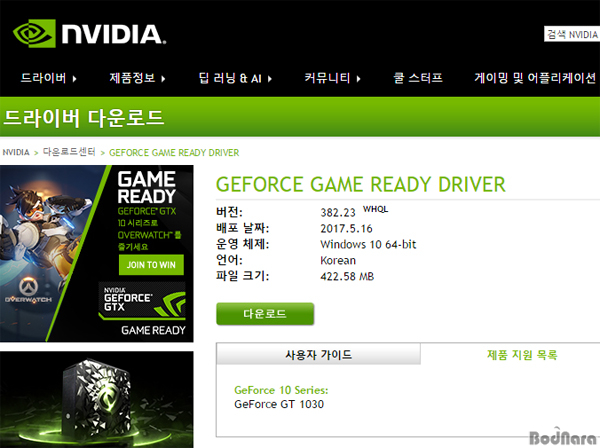Click the Overwatch logo in banner
The image size is (600, 448).
coord(28,291)
